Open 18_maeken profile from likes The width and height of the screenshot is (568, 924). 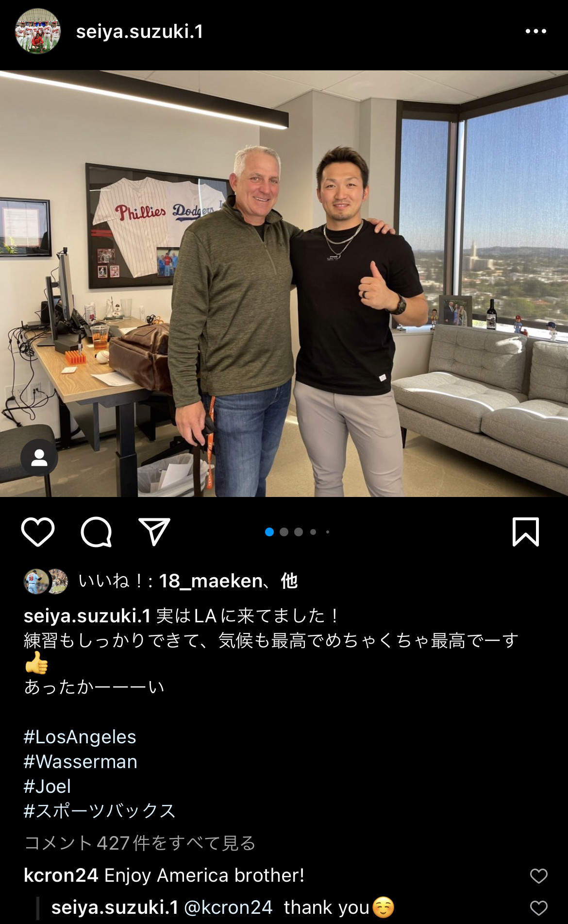click(x=211, y=581)
